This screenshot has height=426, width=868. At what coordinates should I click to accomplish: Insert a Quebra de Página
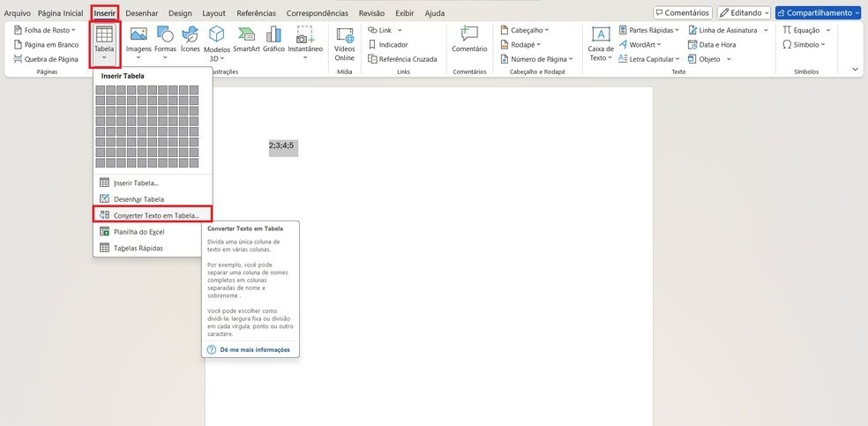(46, 59)
